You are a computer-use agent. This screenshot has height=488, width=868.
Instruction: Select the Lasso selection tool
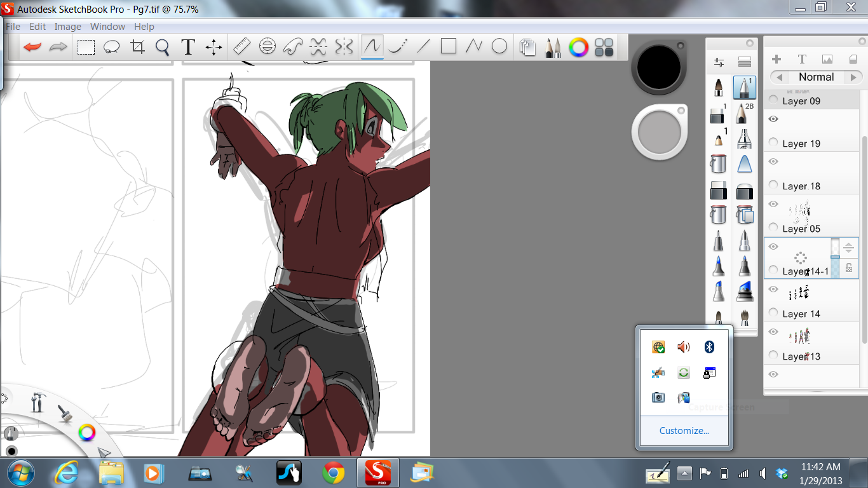pos(112,47)
